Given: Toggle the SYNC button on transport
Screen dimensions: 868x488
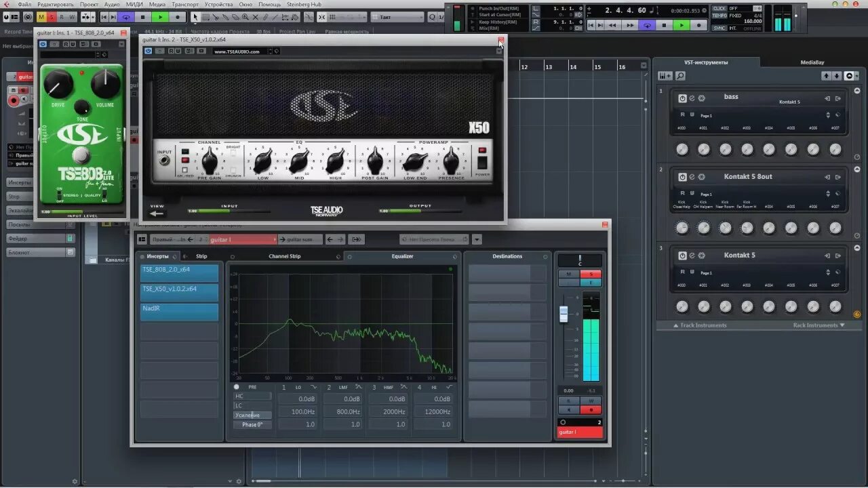Looking at the screenshot, I should coord(719,28).
